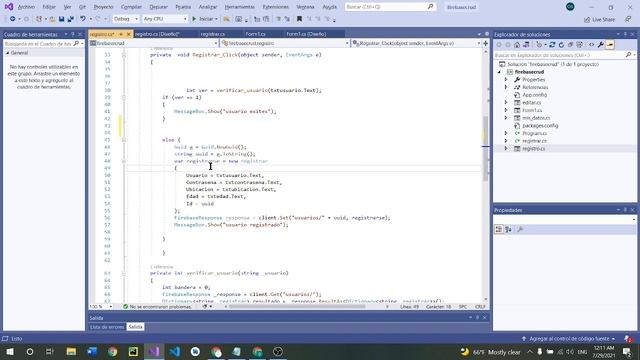This screenshot has width=640, height=360.
Task: Click View Code icon in Solution Explorer
Action: click(591, 45)
